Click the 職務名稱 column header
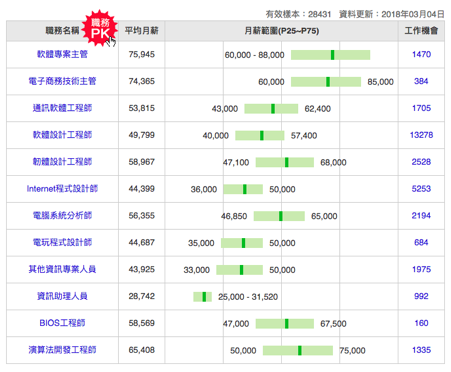This screenshot has height=372, width=451. pyautogui.click(x=62, y=31)
